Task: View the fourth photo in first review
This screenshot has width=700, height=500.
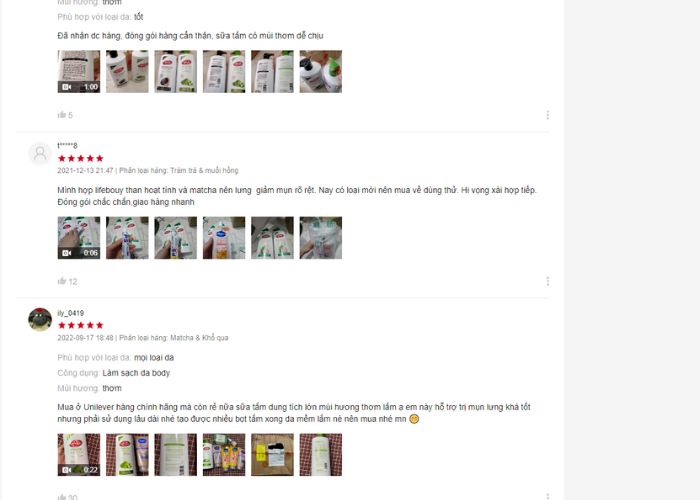Action: coord(224,71)
